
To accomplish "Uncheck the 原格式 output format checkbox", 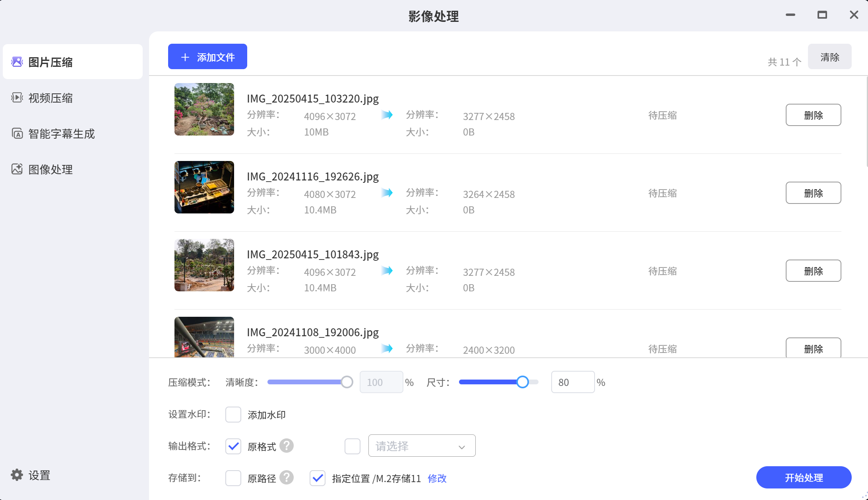I will click(x=233, y=446).
